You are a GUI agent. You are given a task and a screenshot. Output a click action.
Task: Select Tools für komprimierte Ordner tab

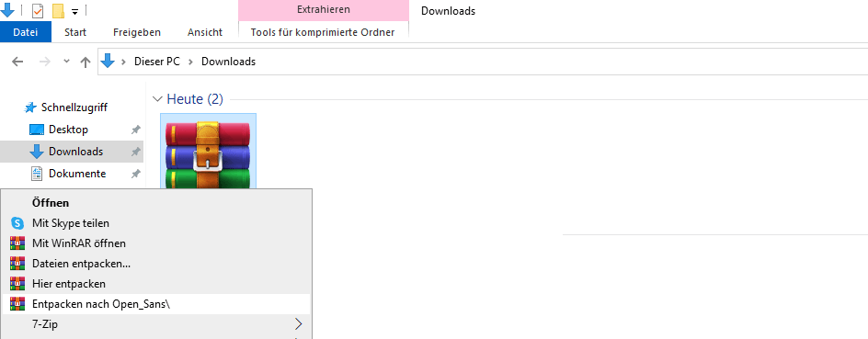click(323, 32)
